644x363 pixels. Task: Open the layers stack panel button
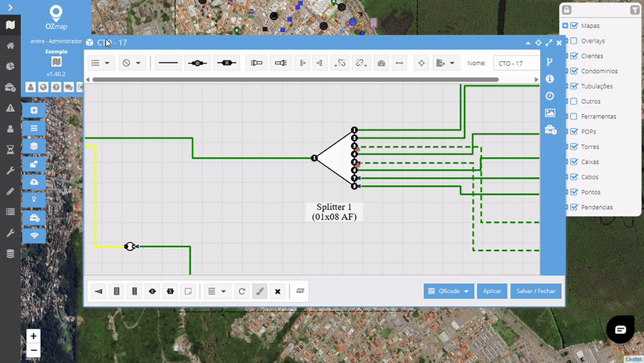point(34,146)
